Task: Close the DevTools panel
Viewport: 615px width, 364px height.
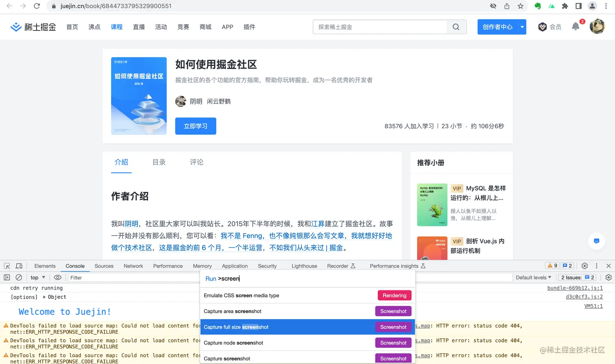Action: click(608, 266)
